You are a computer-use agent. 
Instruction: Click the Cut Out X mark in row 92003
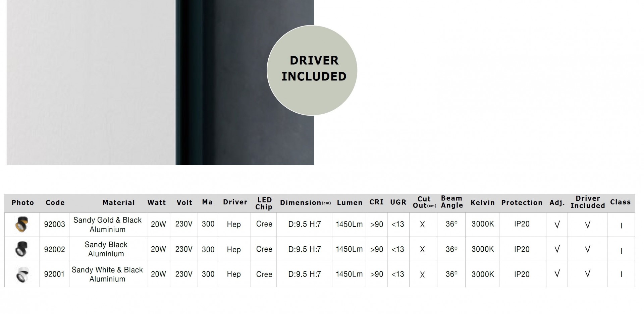click(x=422, y=225)
